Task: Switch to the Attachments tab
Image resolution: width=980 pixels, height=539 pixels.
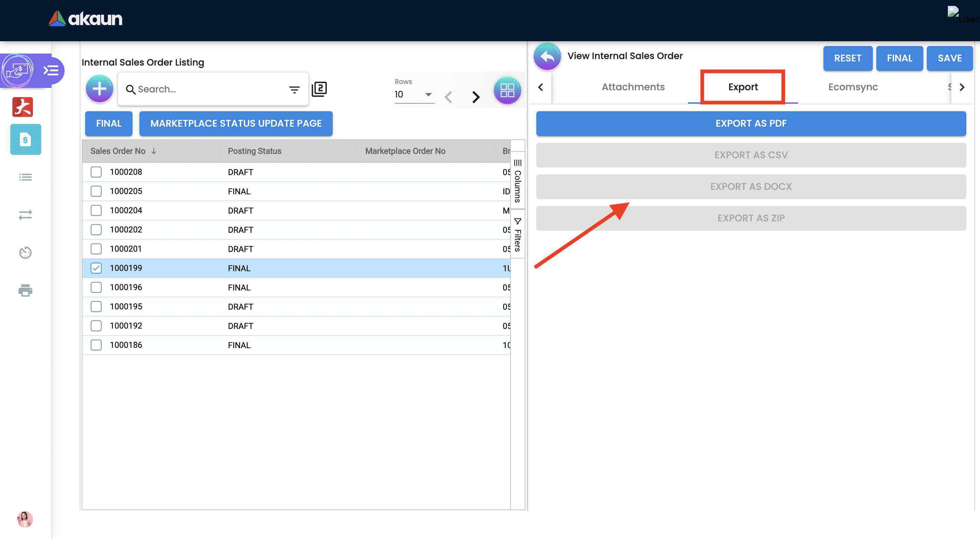Action: coord(633,87)
